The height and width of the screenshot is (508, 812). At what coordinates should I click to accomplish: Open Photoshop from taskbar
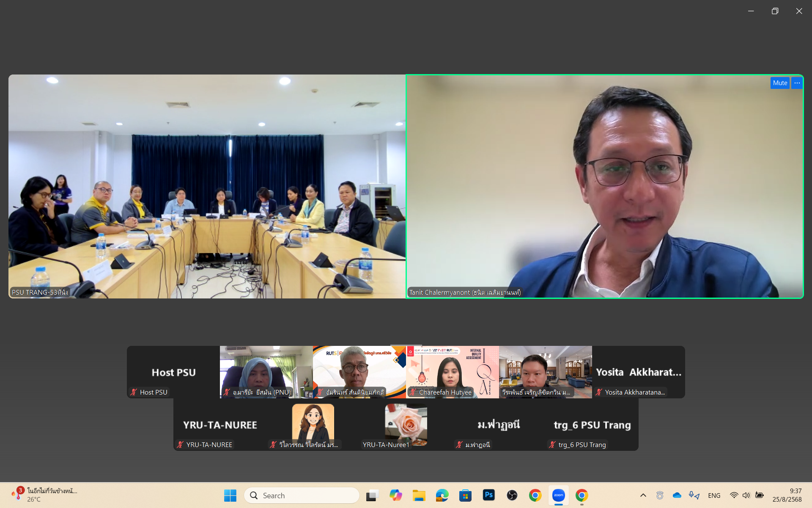pyautogui.click(x=488, y=495)
